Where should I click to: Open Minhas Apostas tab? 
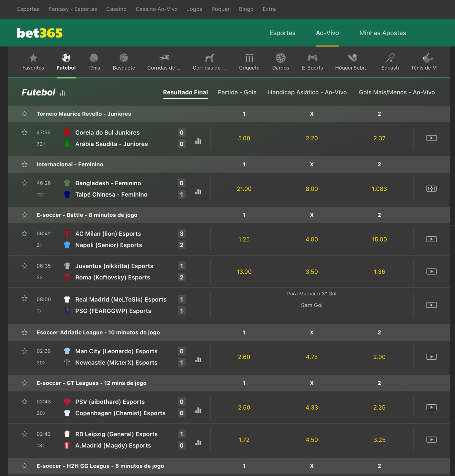tap(382, 33)
